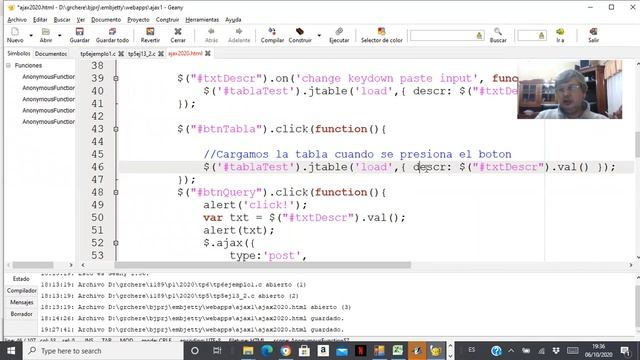This screenshot has height=360, width=640.
Task: Switch to the tp5ej13_2.c tab
Action: pos(142,53)
